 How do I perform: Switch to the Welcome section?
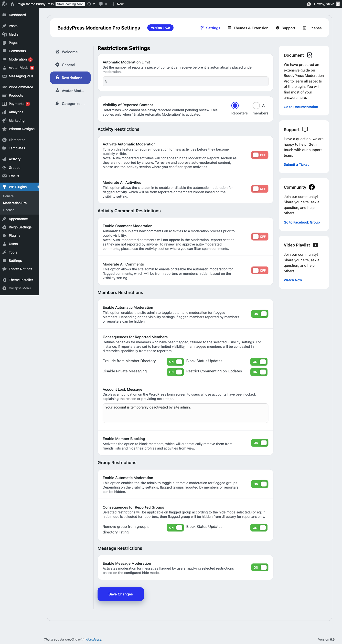point(70,52)
